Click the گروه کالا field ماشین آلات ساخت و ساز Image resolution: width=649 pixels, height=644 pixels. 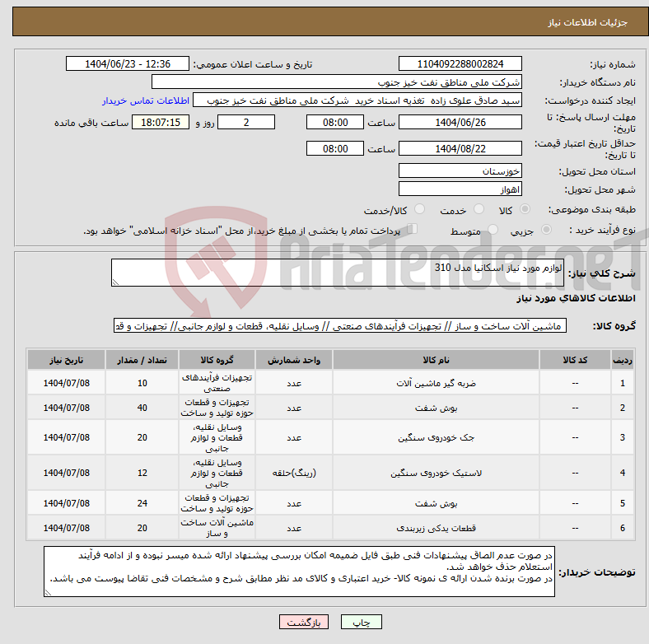click(340, 326)
